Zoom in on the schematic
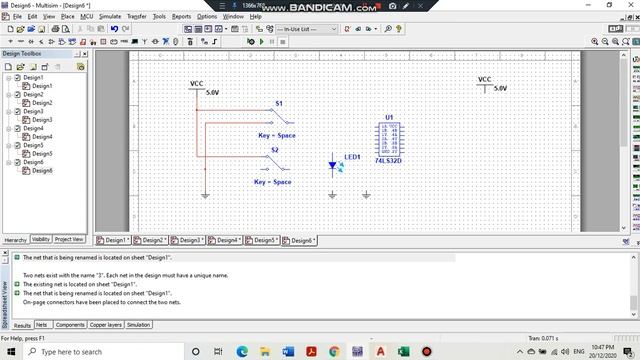The image size is (640, 360). 595,42
